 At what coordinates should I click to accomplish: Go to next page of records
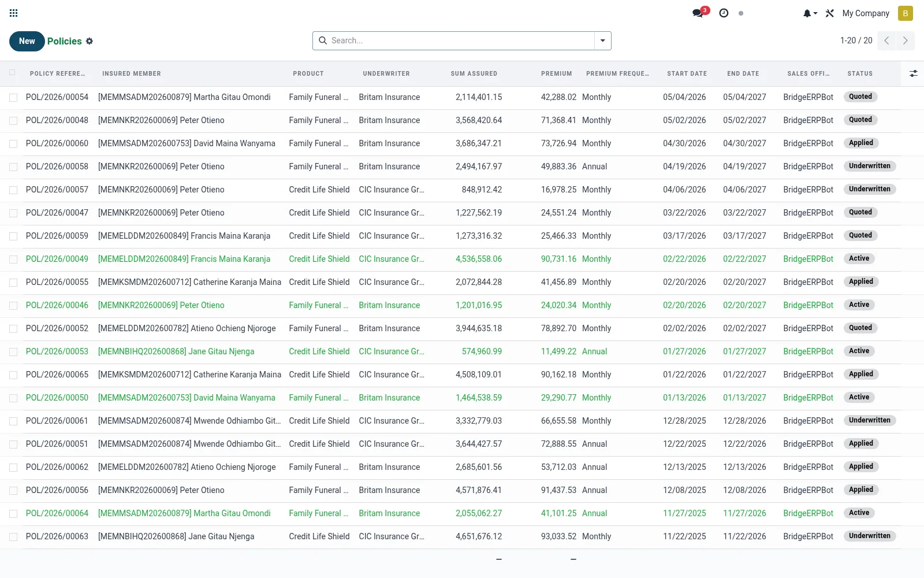pyautogui.click(x=905, y=40)
